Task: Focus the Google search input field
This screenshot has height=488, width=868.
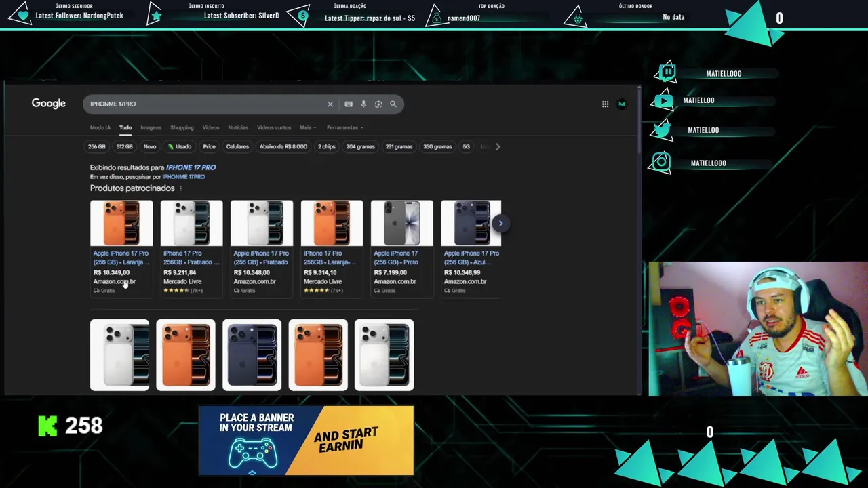Action: coord(206,104)
